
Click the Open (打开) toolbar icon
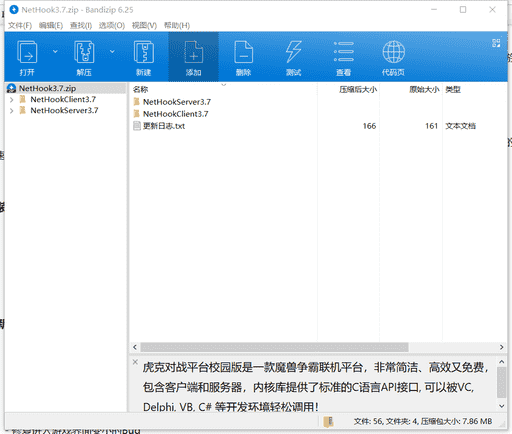(x=27, y=52)
